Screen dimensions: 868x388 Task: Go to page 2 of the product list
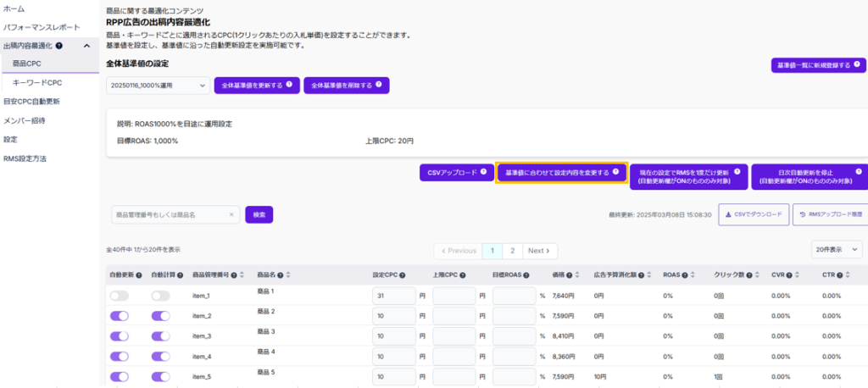pyautogui.click(x=512, y=251)
